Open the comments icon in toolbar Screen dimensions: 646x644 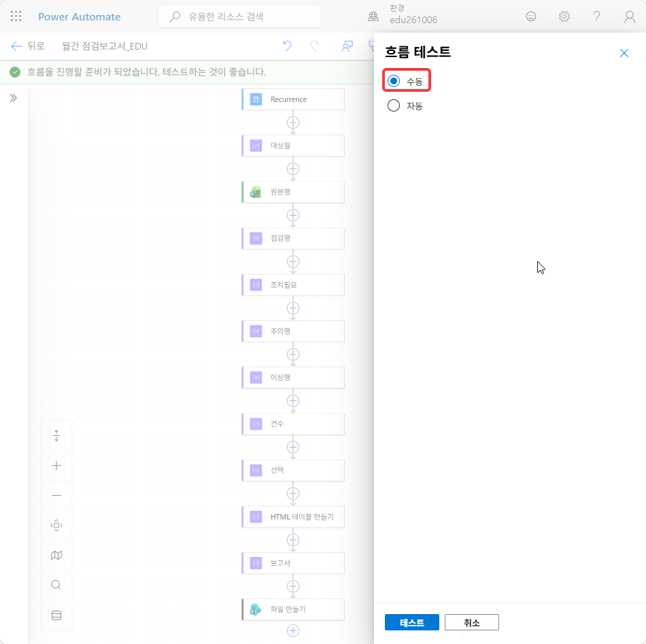347,46
